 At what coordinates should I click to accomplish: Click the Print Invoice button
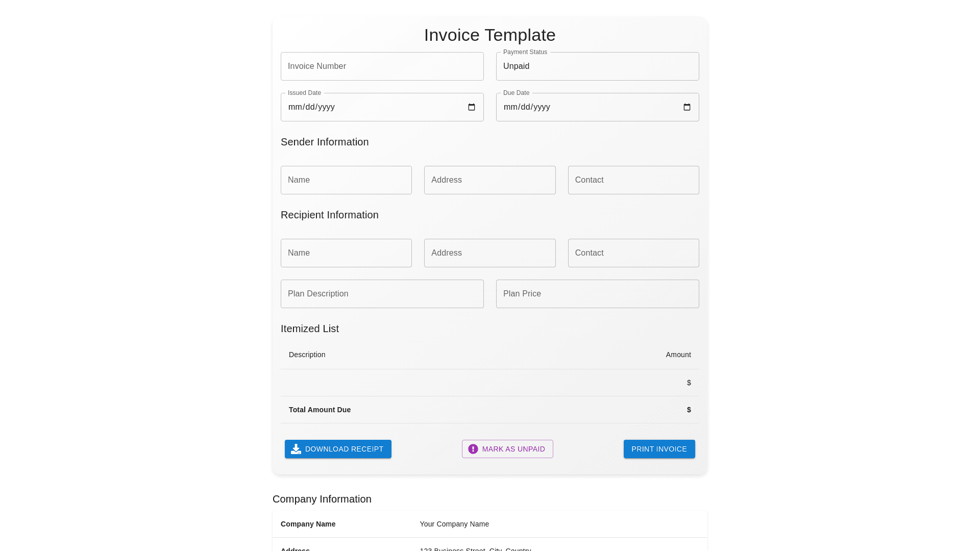point(659,449)
